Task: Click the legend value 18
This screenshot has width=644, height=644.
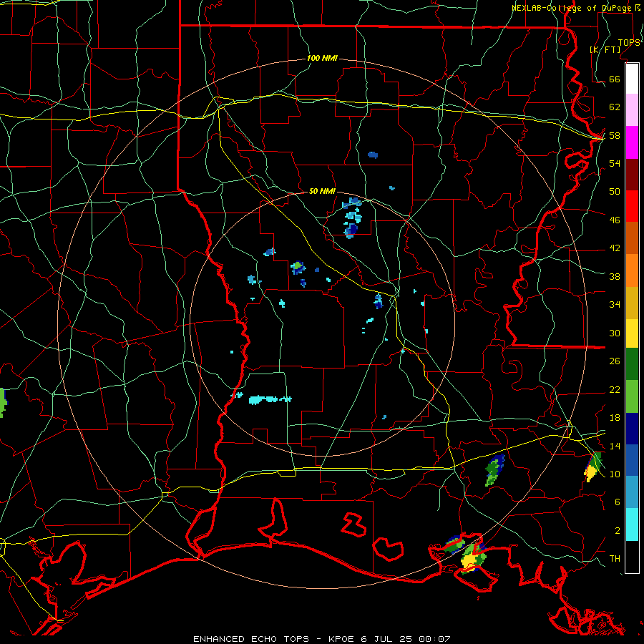Action: click(x=615, y=418)
